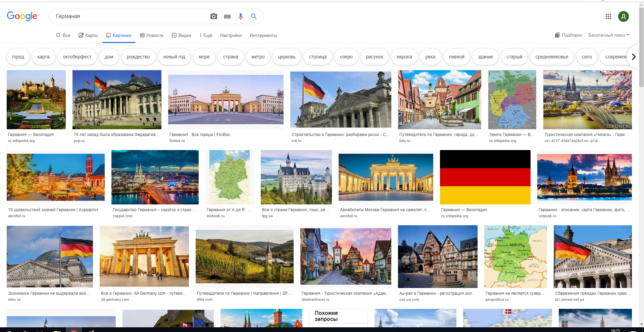Select the церковь filter chip
Screen dimensions: 644x332
coord(287,57)
